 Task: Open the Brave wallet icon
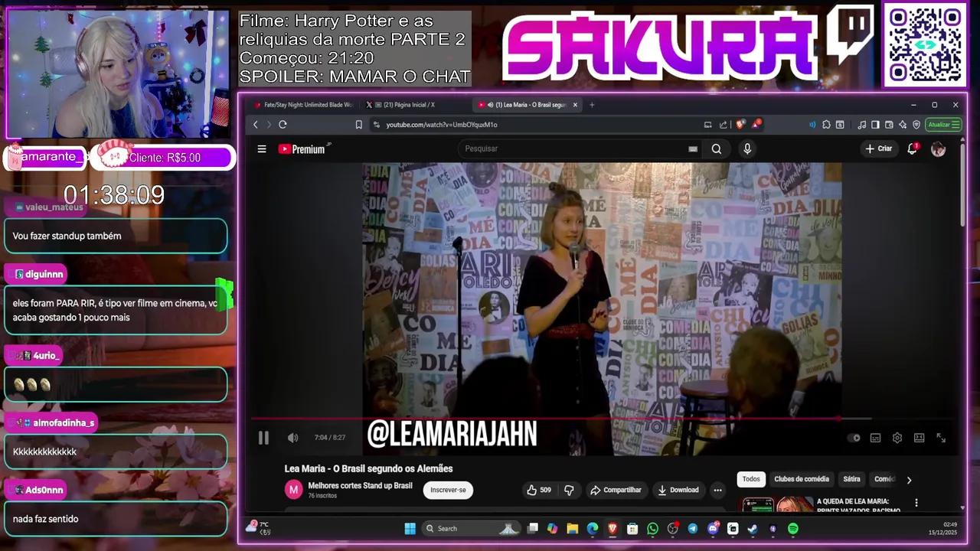889,125
